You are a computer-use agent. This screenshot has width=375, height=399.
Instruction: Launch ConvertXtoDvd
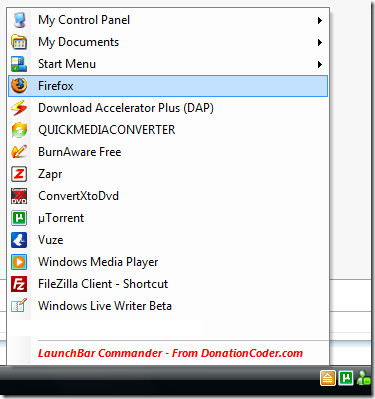coord(168,196)
